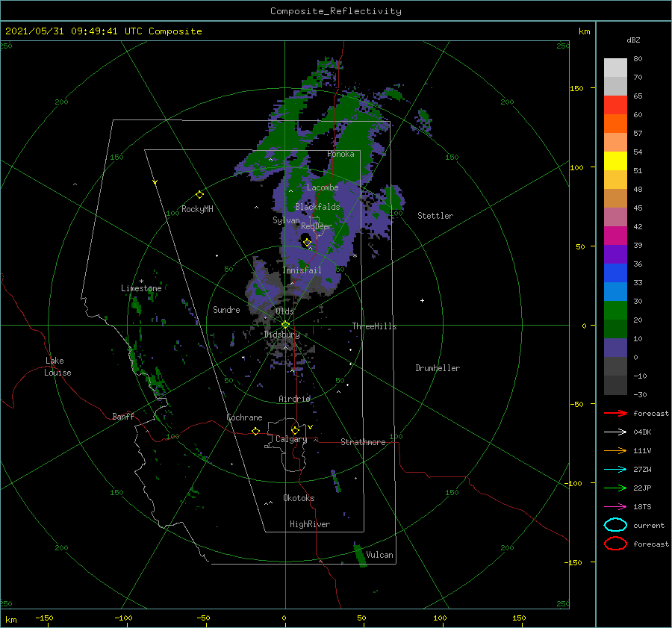The image size is (672, 628).
Task: Click the red 'forecast' ellipse legend icon
Action: point(615,544)
